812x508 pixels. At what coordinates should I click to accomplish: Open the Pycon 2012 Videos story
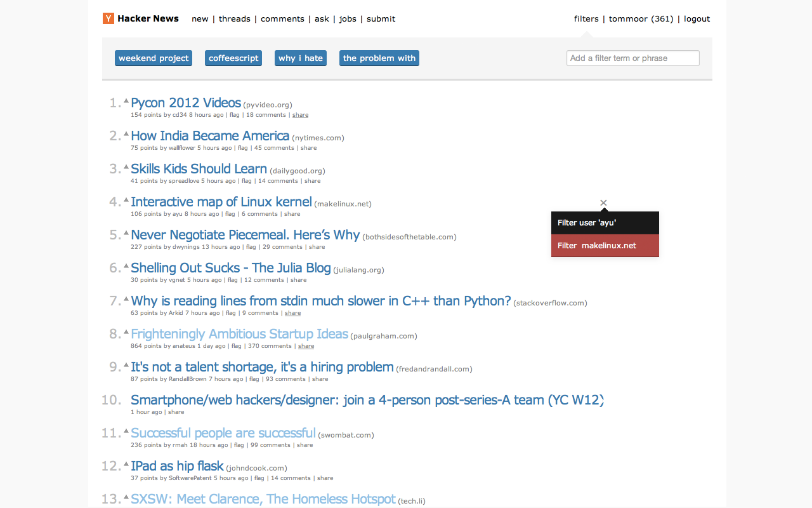click(x=186, y=103)
